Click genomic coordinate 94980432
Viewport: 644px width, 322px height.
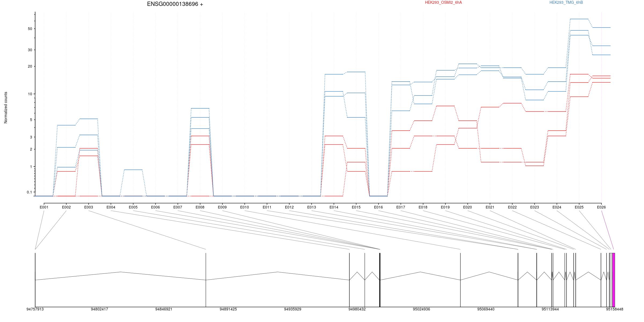[357, 309]
